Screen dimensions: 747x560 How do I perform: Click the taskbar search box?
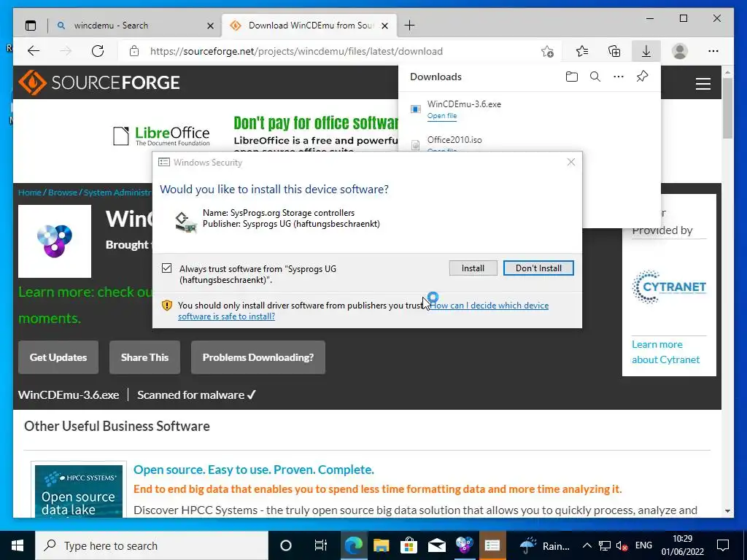(x=152, y=545)
